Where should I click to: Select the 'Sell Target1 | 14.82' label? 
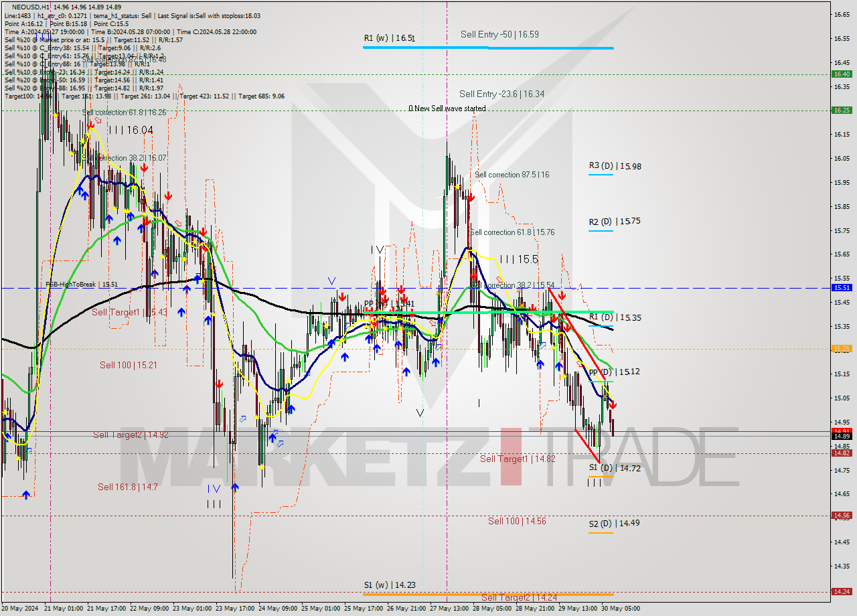coord(518,459)
